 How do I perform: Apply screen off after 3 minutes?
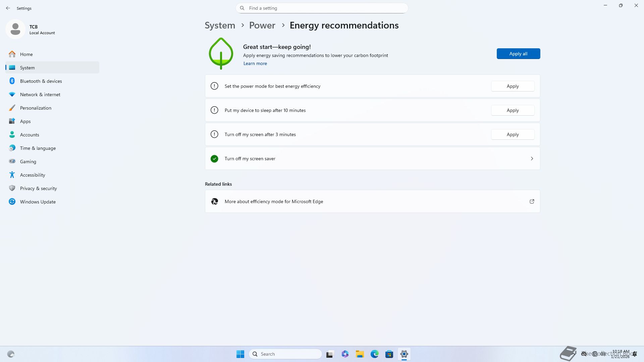(x=513, y=134)
